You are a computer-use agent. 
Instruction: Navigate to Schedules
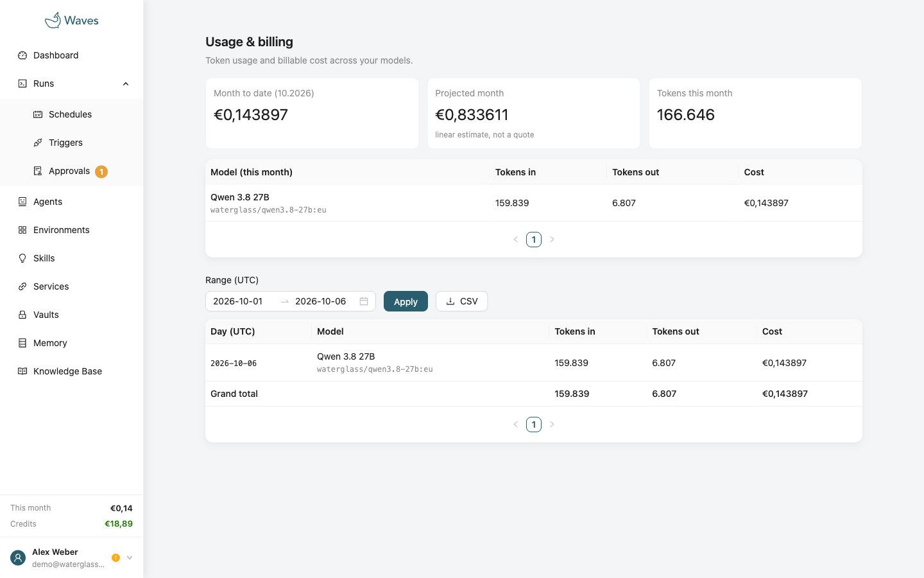tap(71, 114)
